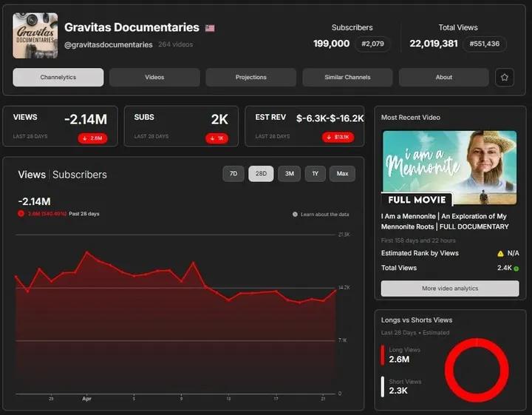Open the About tab
This screenshot has height=415, width=532.
pyautogui.click(x=444, y=78)
